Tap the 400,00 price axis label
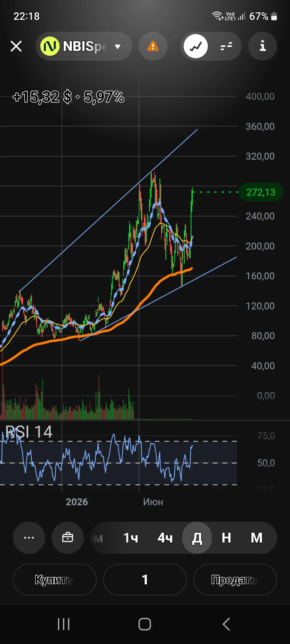 point(260,96)
